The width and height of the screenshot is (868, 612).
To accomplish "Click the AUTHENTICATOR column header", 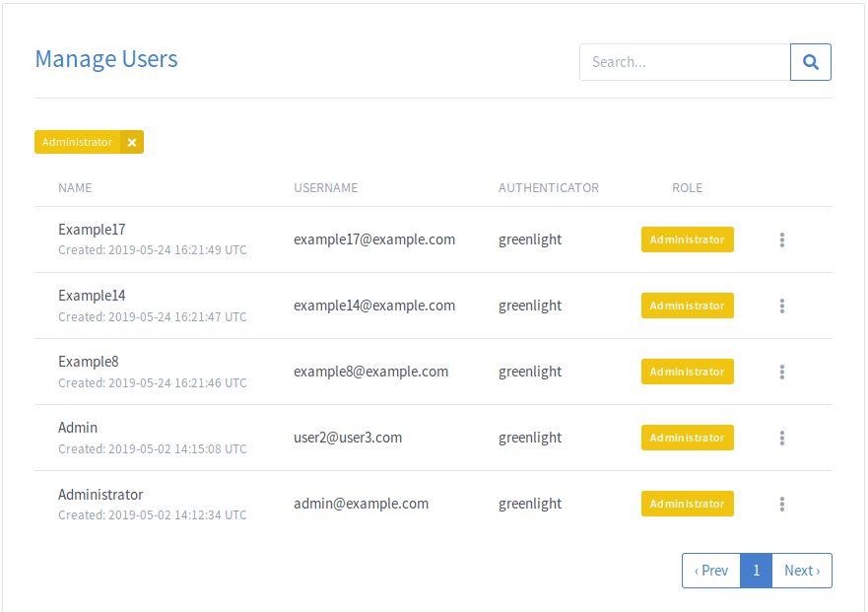I will point(549,188).
